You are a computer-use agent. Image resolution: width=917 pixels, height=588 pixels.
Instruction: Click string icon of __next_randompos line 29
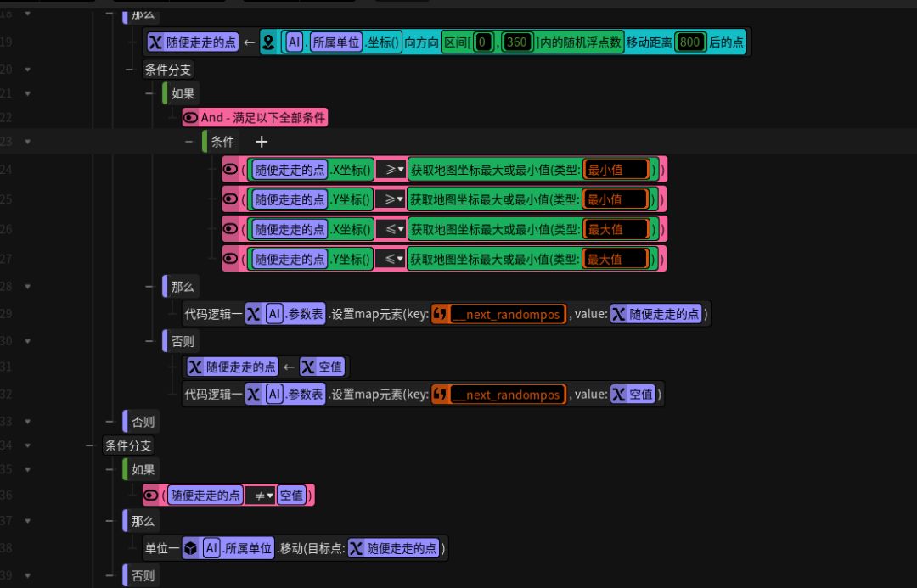[441, 314]
